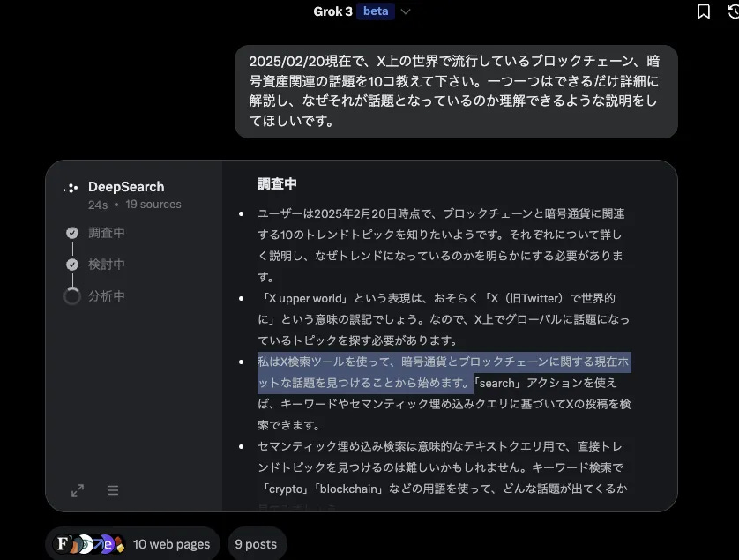Click the 「crypto」「blockchain」 keyword line
Image resolution: width=739 pixels, height=560 pixels.
(x=443, y=489)
